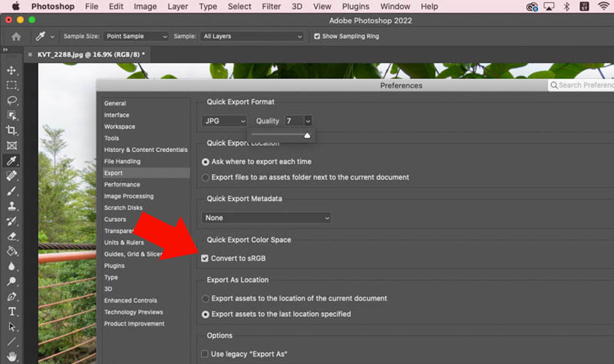Enable Use legacy "Export As"
614x364 pixels.
pos(205,354)
